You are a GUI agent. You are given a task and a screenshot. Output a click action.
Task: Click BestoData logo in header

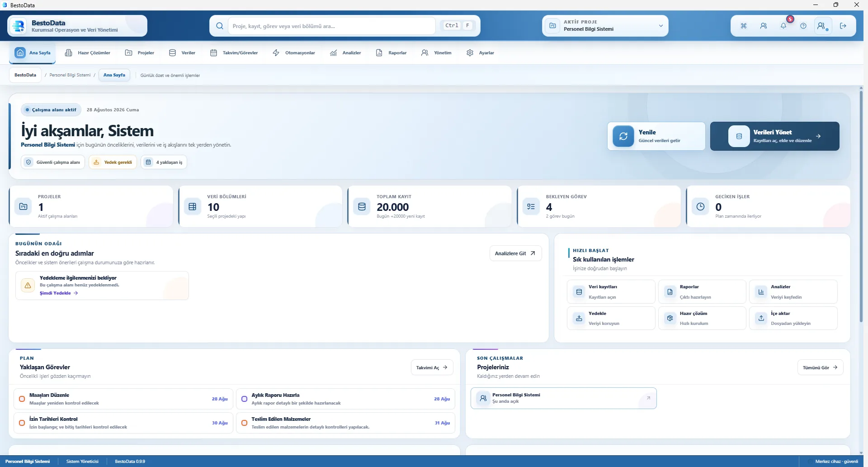(x=19, y=26)
